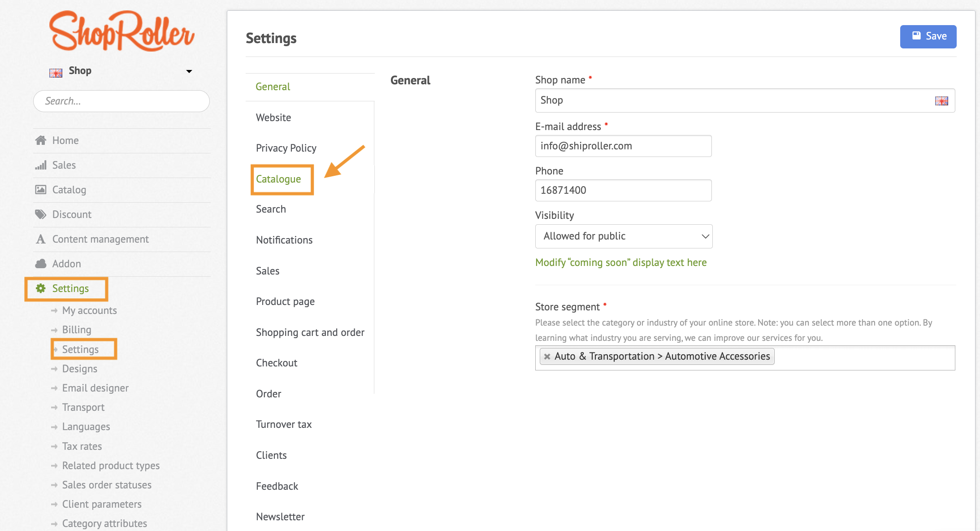980x531 pixels.
Task: Remove the Automotive Accessories segment tag
Action: pos(547,357)
